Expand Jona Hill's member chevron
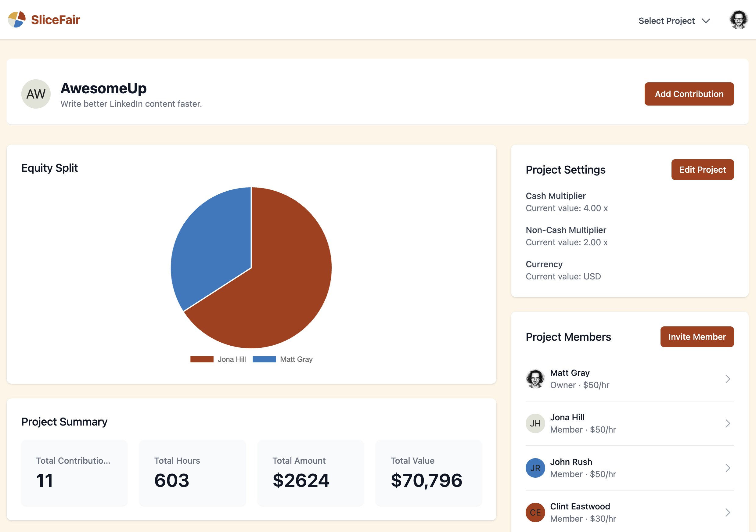756x532 pixels. pos(728,423)
